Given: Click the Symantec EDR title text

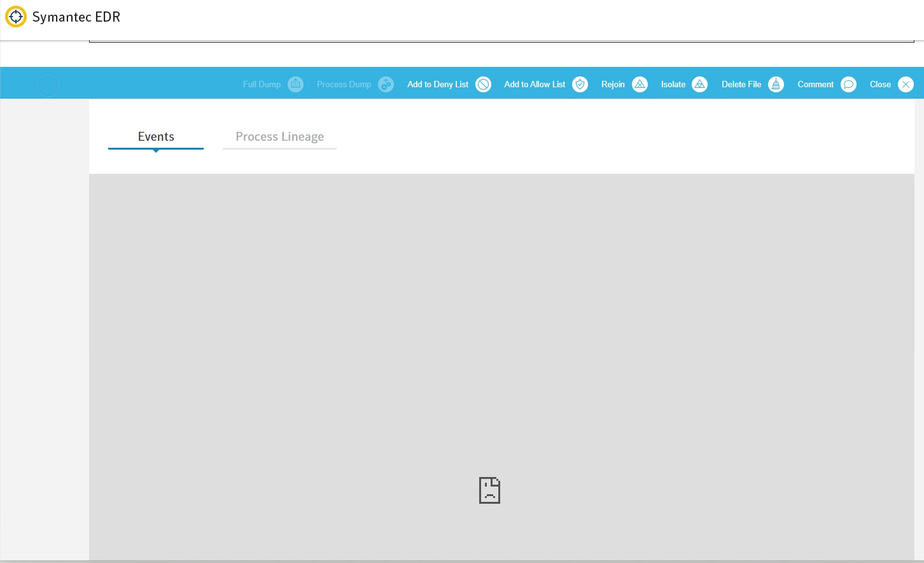Looking at the screenshot, I should pyautogui.click(x=76, y=17).
